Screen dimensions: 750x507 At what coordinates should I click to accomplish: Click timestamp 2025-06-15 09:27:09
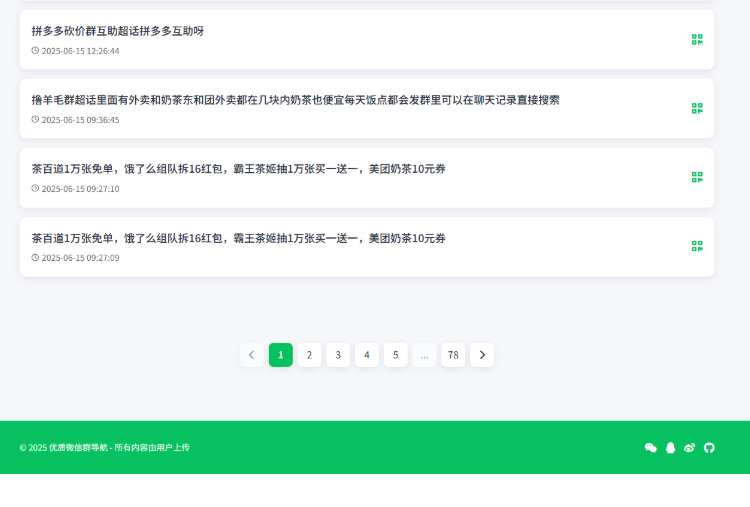(x=80, y=258)
